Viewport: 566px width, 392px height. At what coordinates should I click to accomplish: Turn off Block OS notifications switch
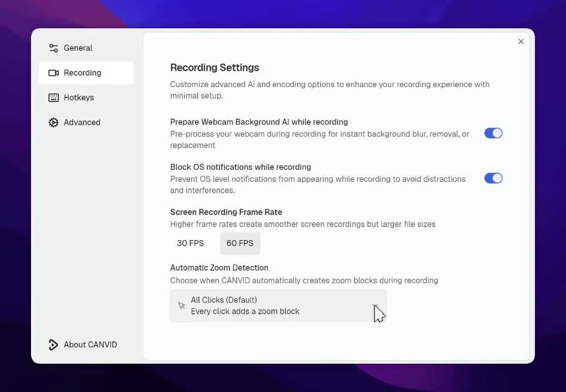pyautogui.click(x=493, y=179)
